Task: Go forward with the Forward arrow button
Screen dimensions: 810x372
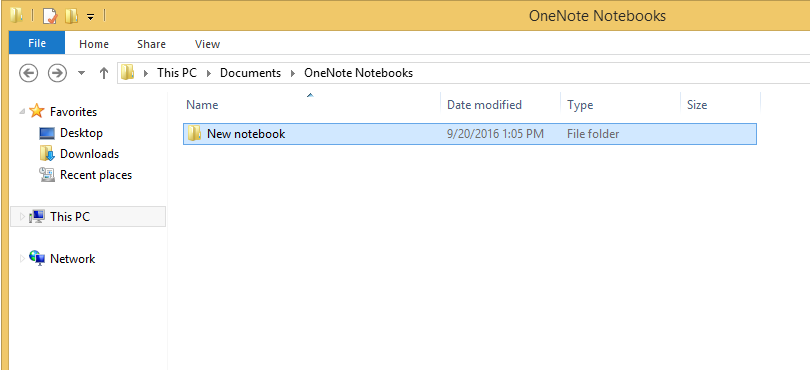Action: (x=57, y=73)
